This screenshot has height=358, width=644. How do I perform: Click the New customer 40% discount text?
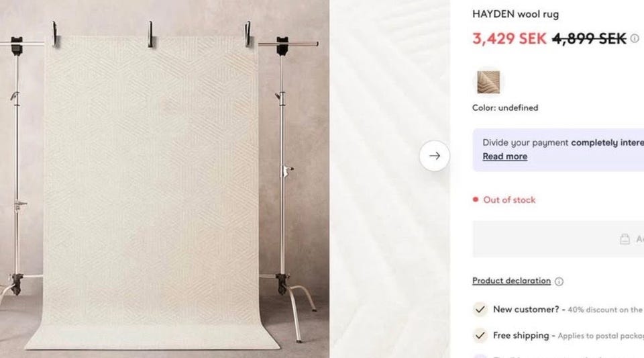click(568, 310)
